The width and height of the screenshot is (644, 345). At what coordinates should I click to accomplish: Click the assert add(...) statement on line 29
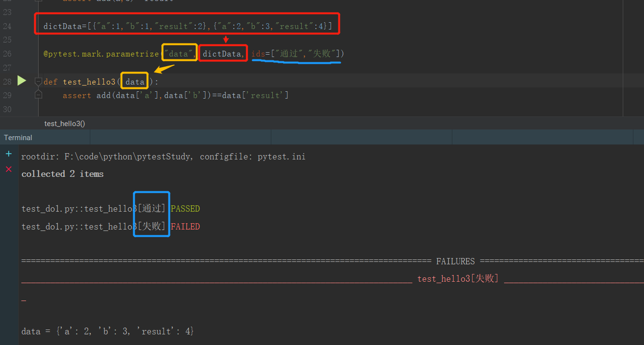coord(176,96)
